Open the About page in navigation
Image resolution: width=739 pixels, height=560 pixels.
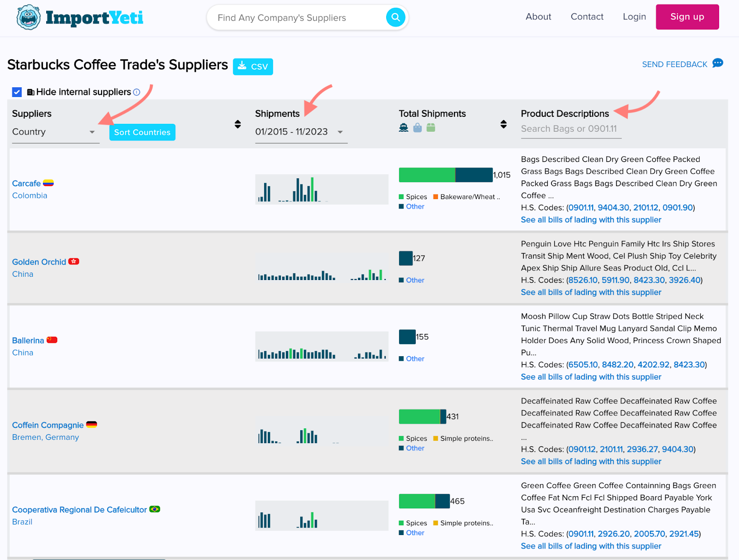pos(538,17)
